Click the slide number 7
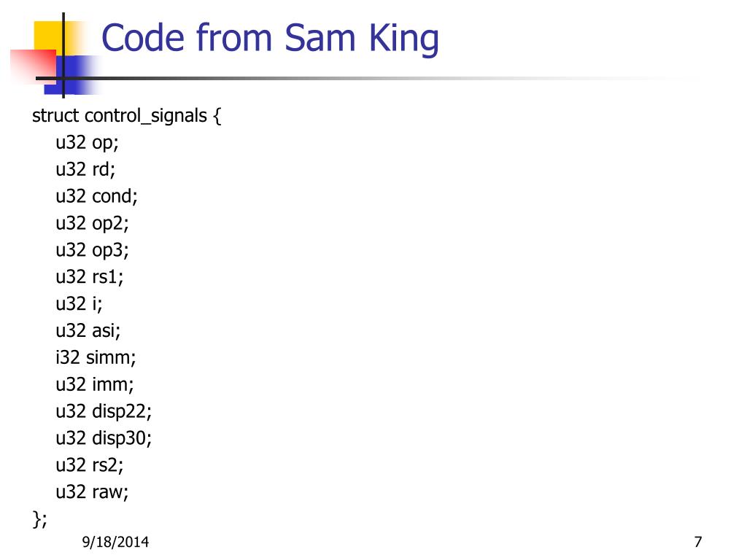747x560 pixels. 698,542
